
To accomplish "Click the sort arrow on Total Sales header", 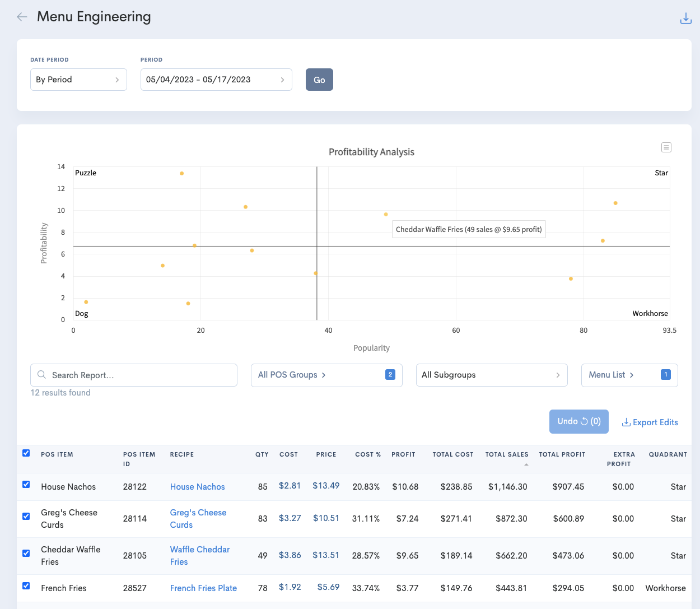I will tap(526, 464).
